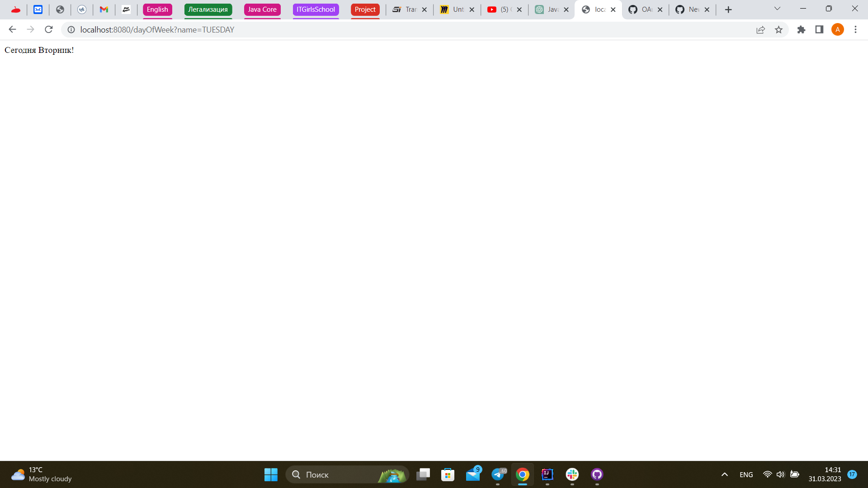The height and width of the screenshot is (488, 868).
Task: Show hidden system tray icons
Action: 724,474
